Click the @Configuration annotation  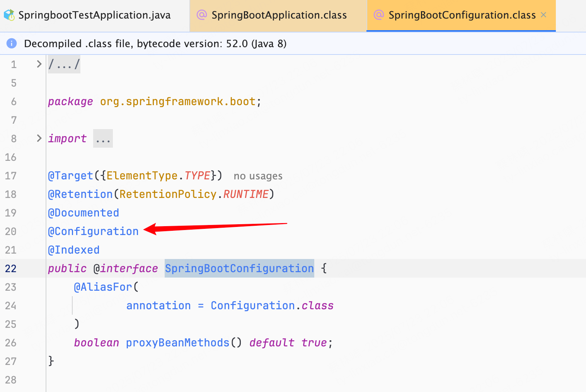click(93, 231)
